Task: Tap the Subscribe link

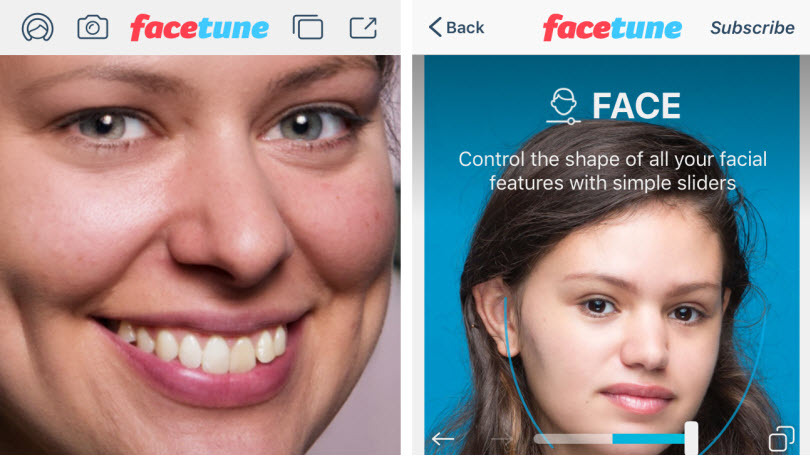Action: [x=752, y=27]
